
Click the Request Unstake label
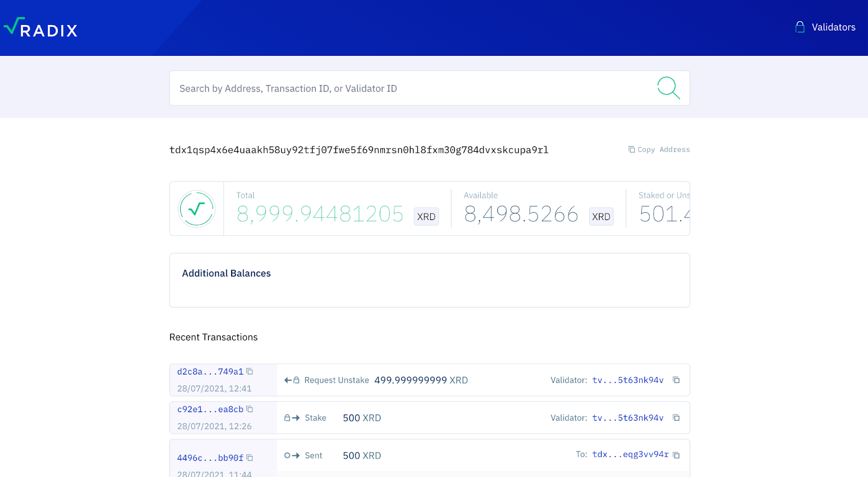click(x=336, y=381)
